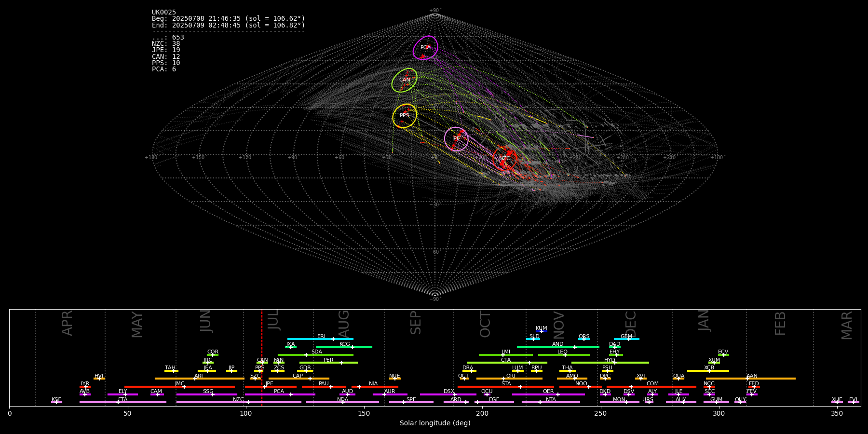Click the UK0025 station title text

point(164,13)
